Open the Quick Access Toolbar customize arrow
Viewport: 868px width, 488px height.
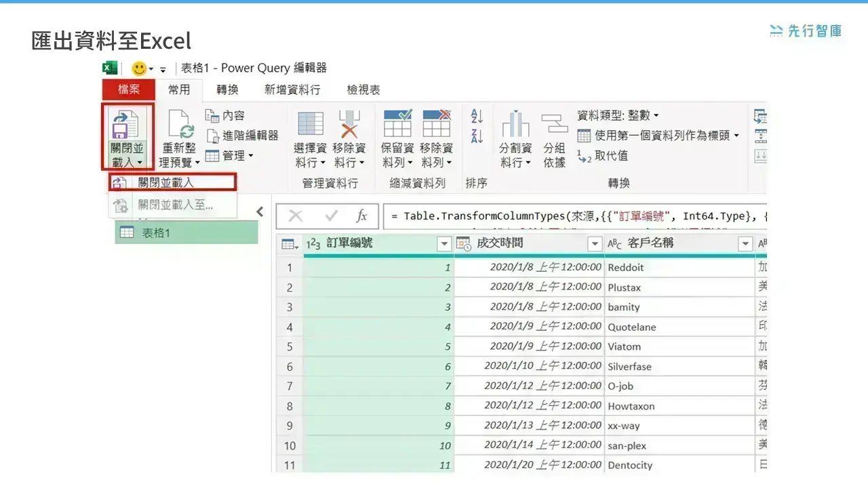163,69
